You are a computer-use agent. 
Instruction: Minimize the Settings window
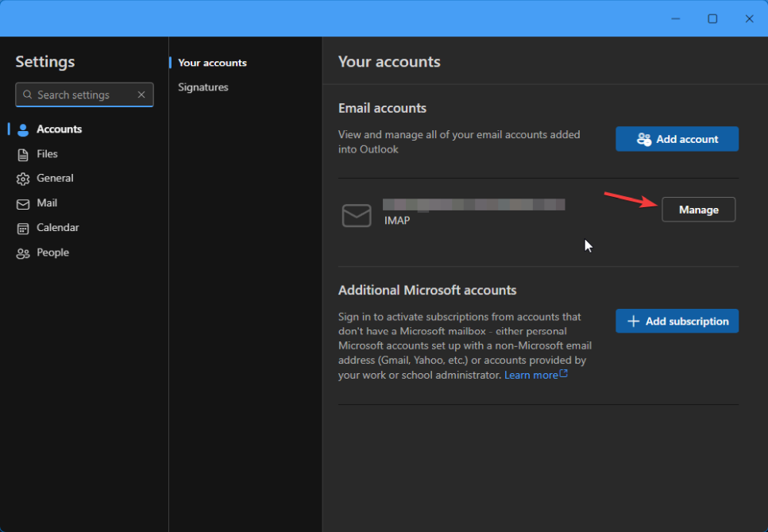click(675, 18)
